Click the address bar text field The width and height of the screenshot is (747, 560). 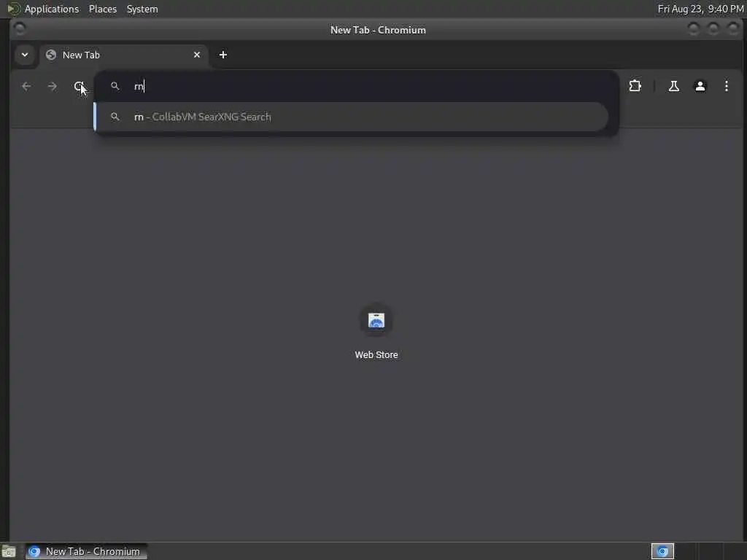[x=356, y=86]
